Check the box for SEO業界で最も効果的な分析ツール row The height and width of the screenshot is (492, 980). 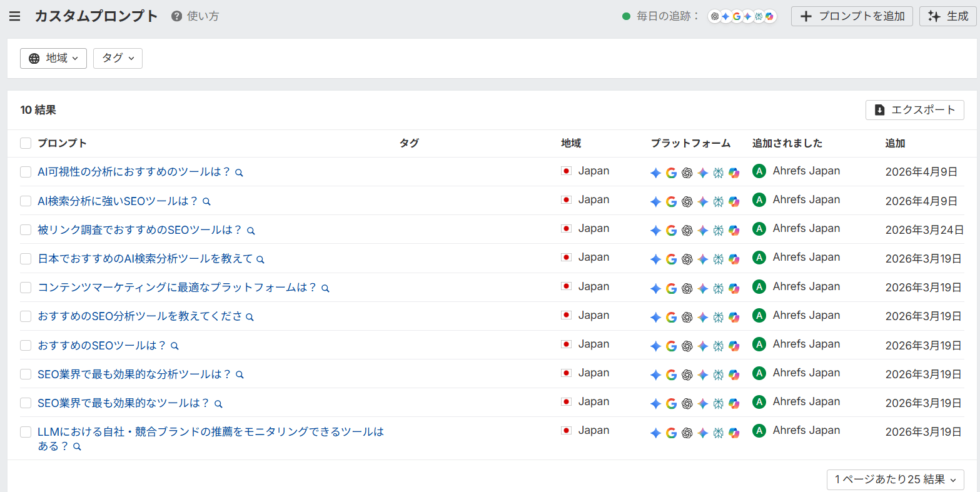(x=26, y=374)
